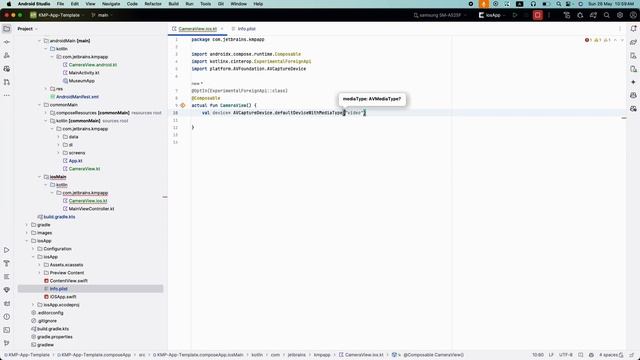Viewport: 640px width, 360px height.
Task: Click the UTF-8 encoding in status bar
Action: pos(565,355)
